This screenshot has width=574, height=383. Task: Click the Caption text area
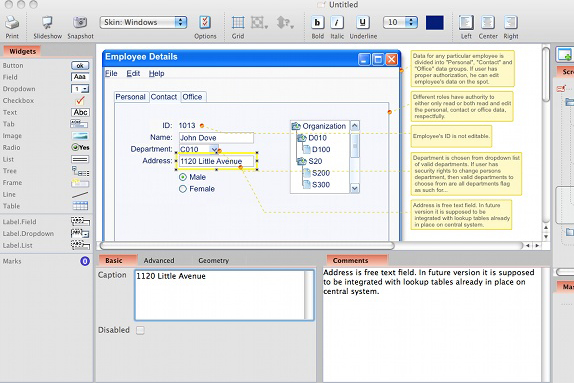(x=224, y=295)
